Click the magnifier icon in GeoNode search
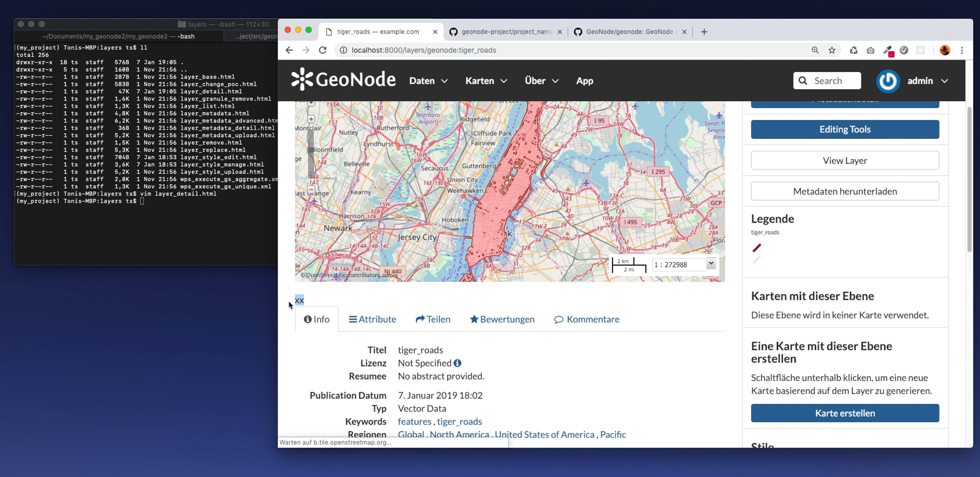 [x=803, y=81]
